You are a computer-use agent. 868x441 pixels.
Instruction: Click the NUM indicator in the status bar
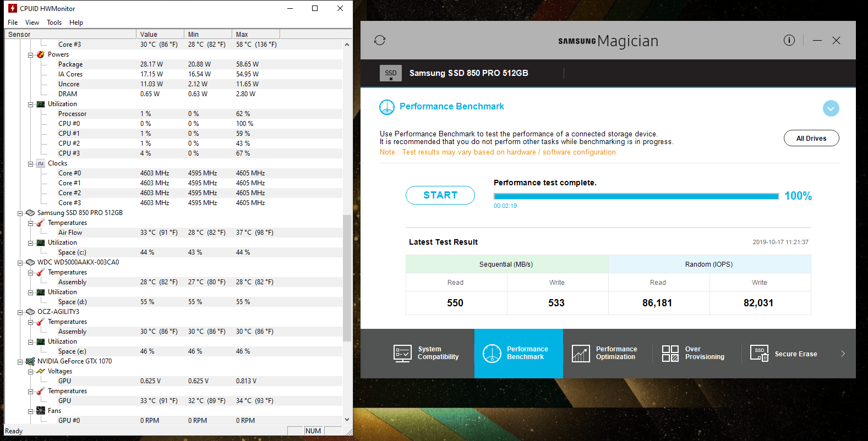[x=313, y=431]
